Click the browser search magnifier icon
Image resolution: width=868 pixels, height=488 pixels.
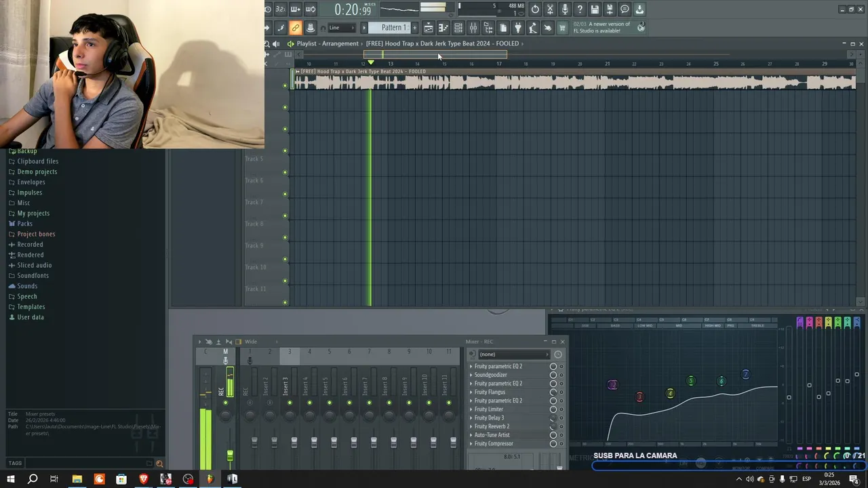[x=159, y=464]
